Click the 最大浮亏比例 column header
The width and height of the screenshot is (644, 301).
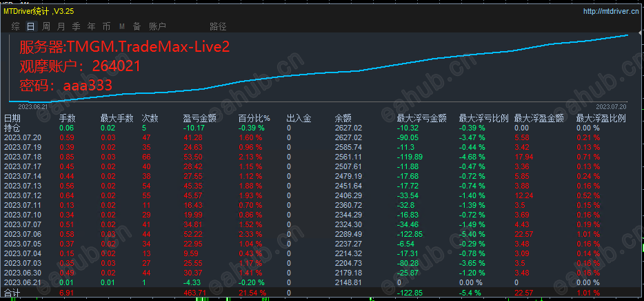click(484, 119)
